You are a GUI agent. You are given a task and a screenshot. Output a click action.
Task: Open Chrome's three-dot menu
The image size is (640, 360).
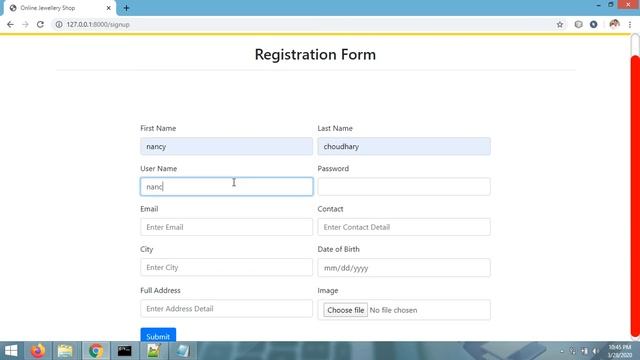(x=630, y=24)
